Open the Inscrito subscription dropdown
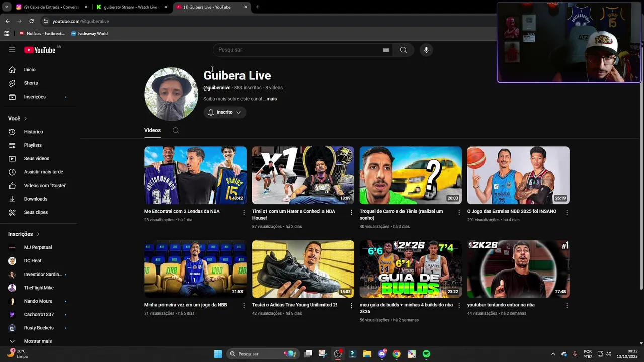Viewport: 644px width, 362px height. [x=225, y=112]
